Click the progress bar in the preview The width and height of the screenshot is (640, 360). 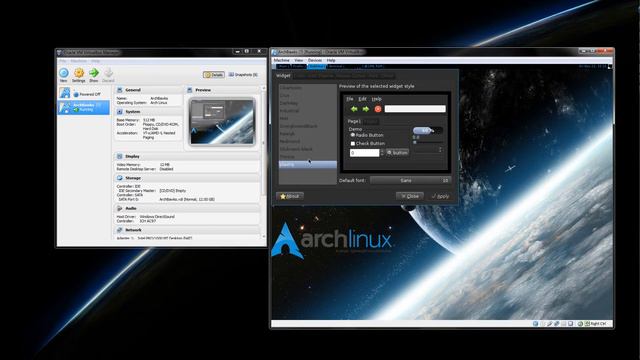[x=427, y=131]
